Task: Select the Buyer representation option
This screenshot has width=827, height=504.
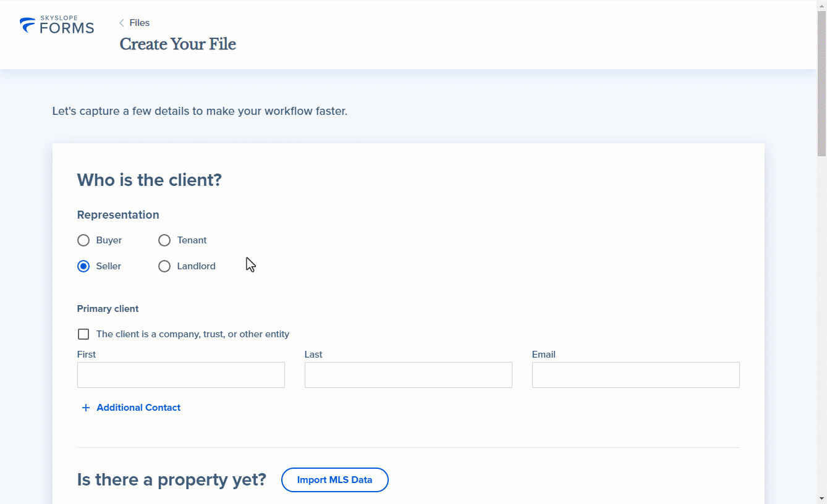Action: click(83, 240)
